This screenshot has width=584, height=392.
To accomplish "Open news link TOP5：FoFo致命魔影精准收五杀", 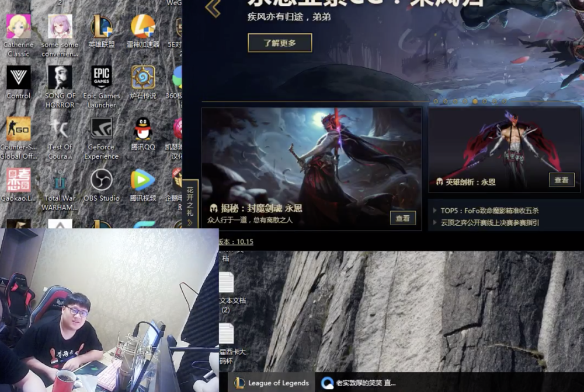I will pos(489,211).
